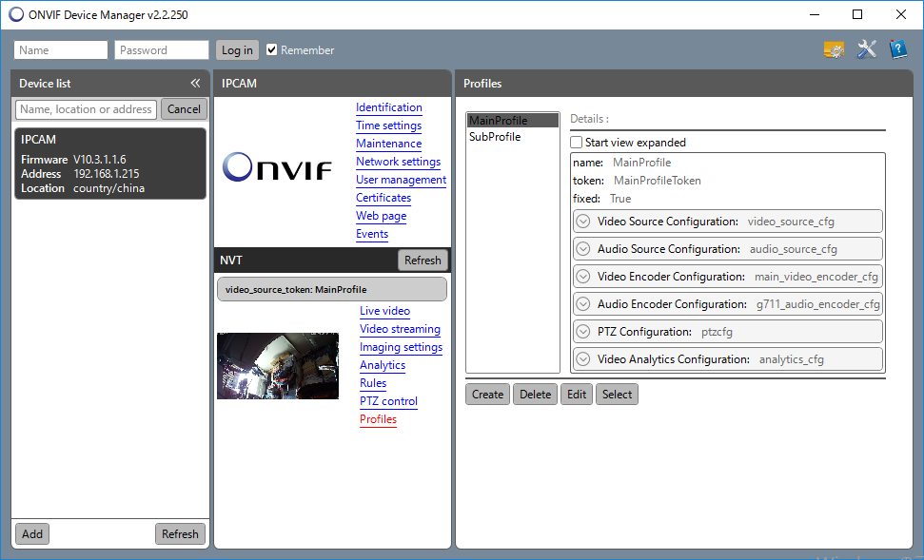Screen dimensions: 924x560
Task: Open the help book icon
Action: tap(898, 49)
